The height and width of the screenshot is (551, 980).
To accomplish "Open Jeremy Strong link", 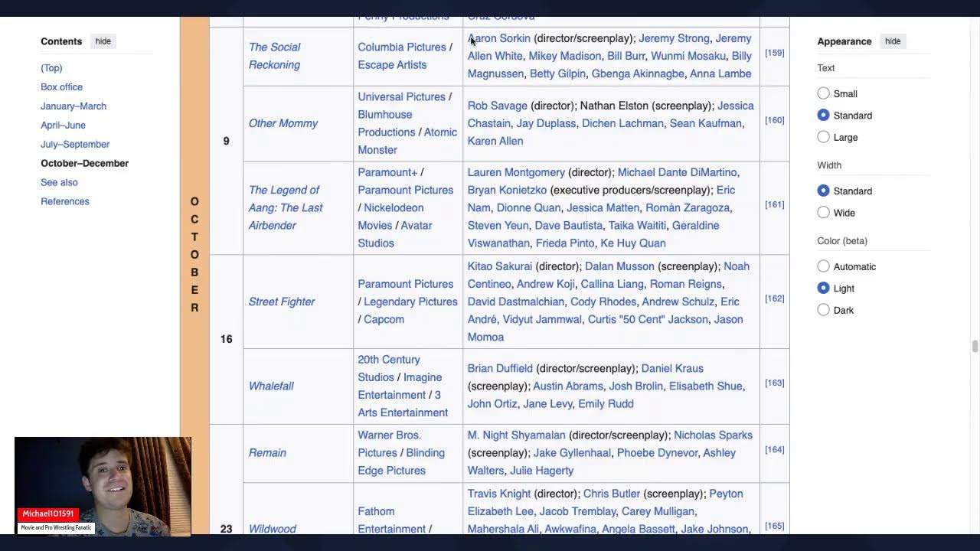I will (674, 38).
